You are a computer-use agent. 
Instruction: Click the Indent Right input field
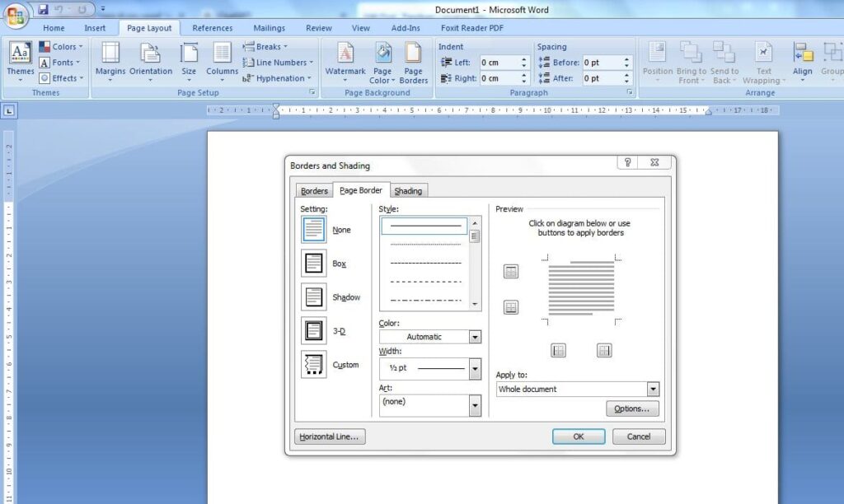click(x=499, y=78)
